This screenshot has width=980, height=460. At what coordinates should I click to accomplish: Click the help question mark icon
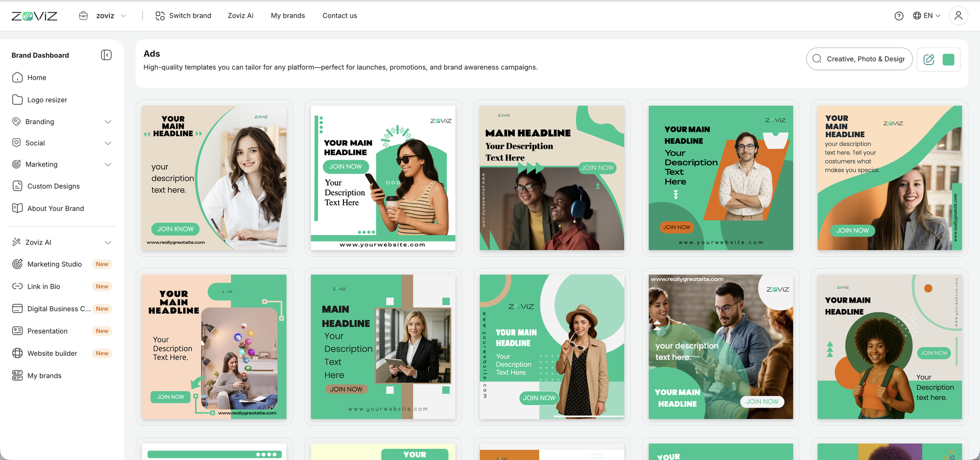(899, 16)
